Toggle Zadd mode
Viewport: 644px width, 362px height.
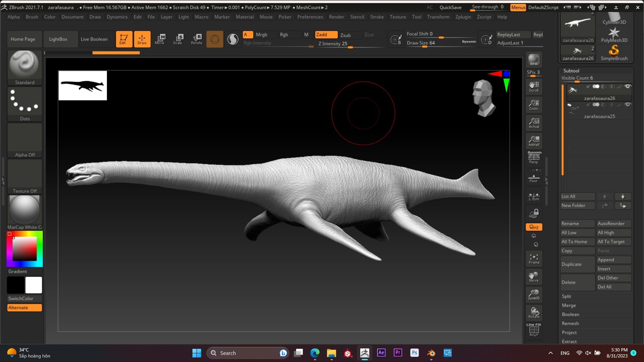coord(326,35)
